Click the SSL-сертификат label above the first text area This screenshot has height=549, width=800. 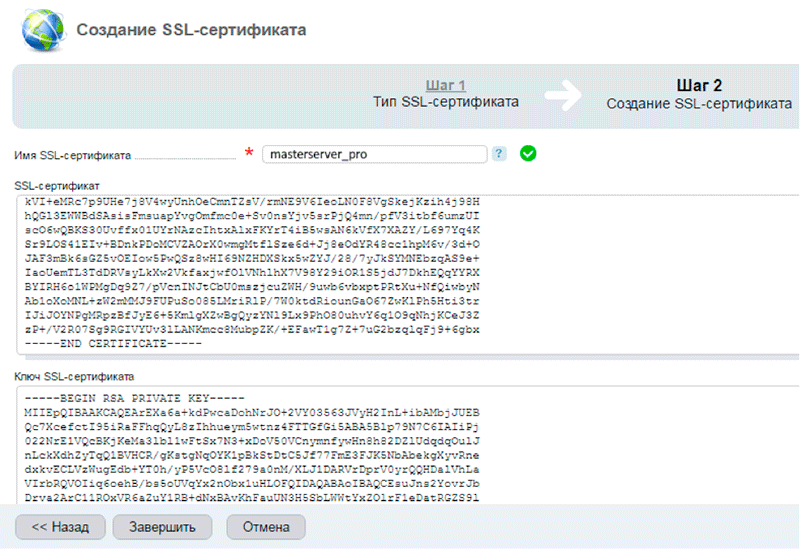(57, 186)
